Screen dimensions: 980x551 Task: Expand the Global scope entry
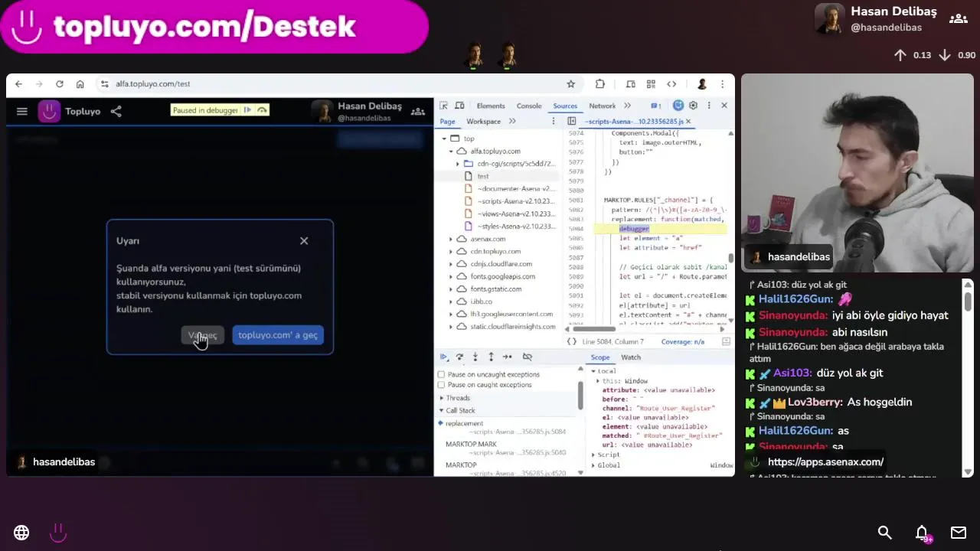click(593, 465)
